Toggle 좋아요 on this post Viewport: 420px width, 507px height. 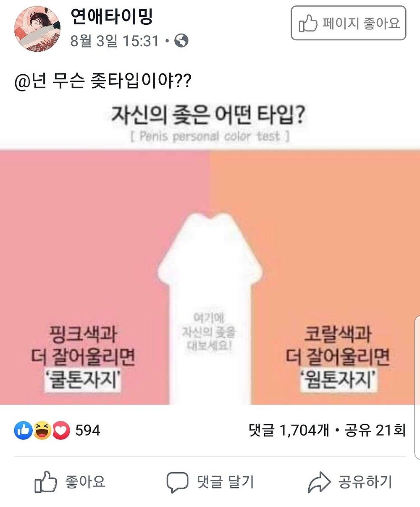[x=70, y=482]
